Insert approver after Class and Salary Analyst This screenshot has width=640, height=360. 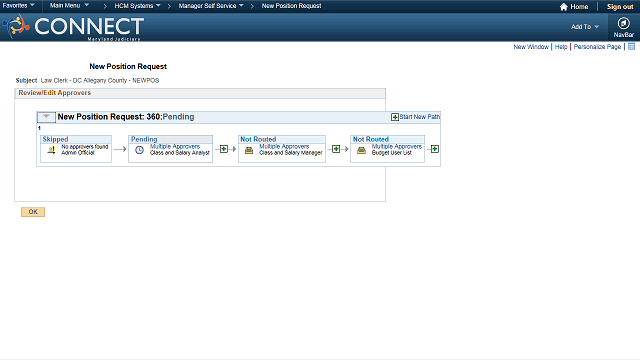tap(224, 149)
